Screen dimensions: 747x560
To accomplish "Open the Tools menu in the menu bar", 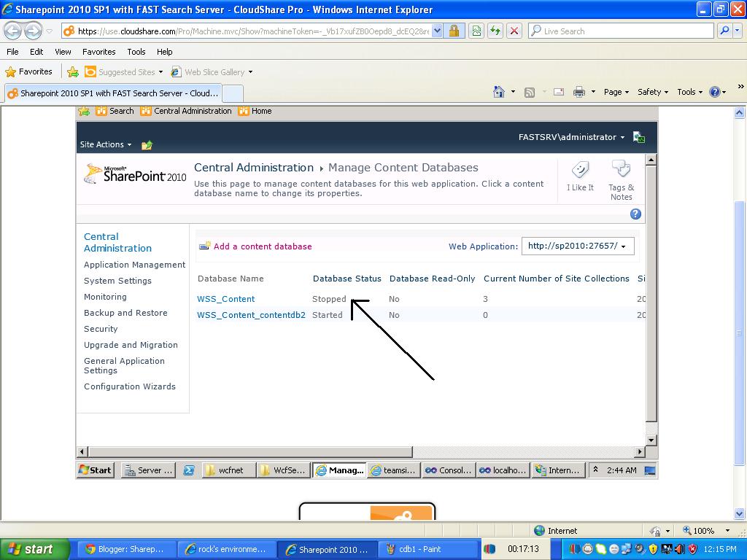I will pos(136,52).
